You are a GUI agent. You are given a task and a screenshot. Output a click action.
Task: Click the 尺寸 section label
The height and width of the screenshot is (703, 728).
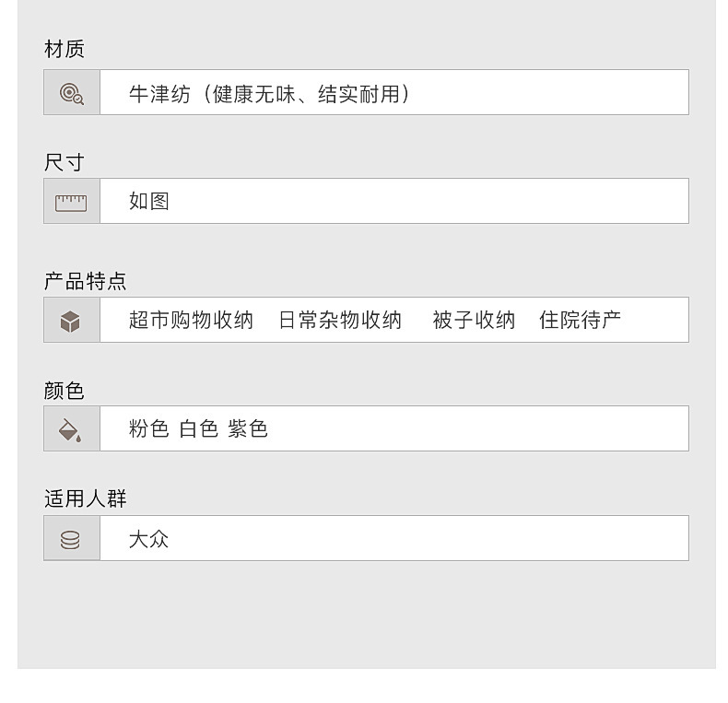pyautogui.click(x=65, y=163)
